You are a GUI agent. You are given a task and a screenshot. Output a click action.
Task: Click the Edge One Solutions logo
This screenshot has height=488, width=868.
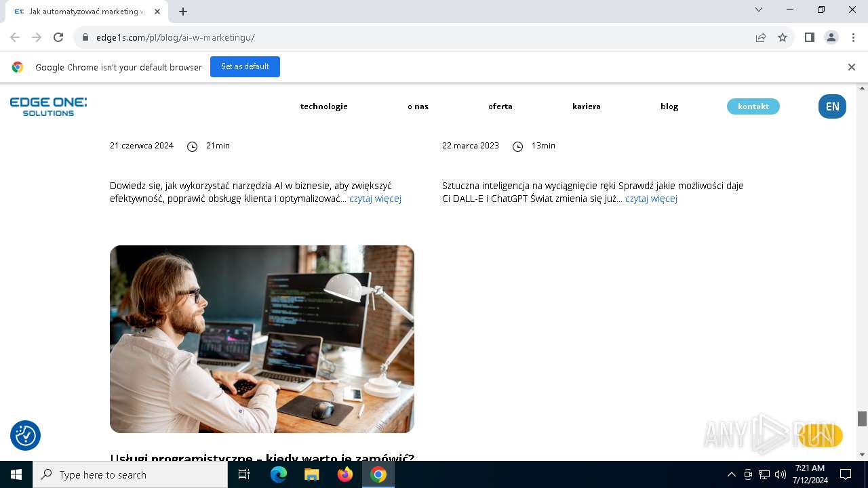tap(48, 106)
